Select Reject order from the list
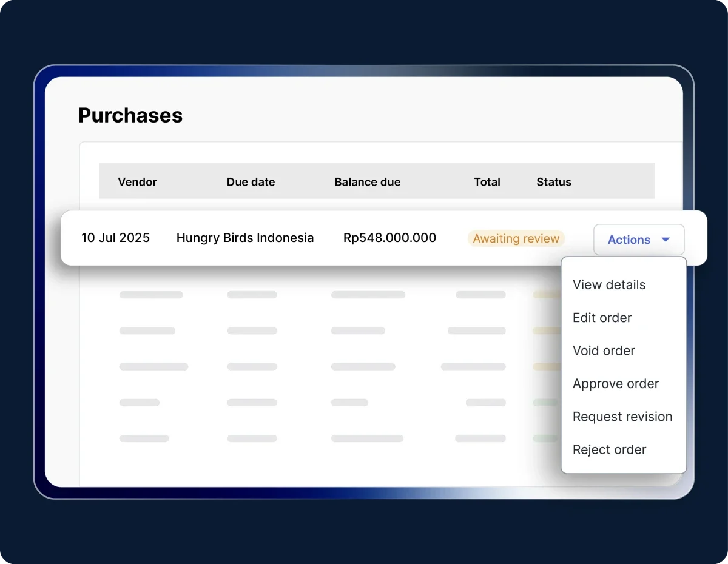The width and height of the screenshot is (728, 564). click(x=609, y=449)
